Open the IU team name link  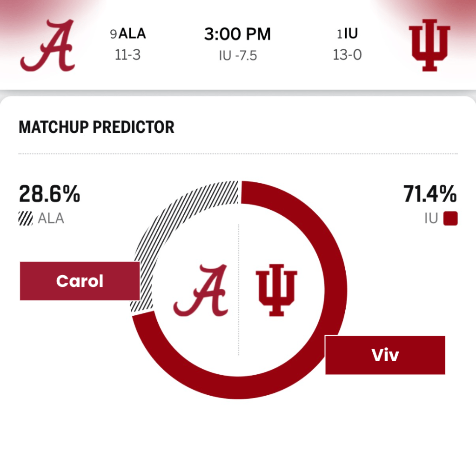(351, 34)
